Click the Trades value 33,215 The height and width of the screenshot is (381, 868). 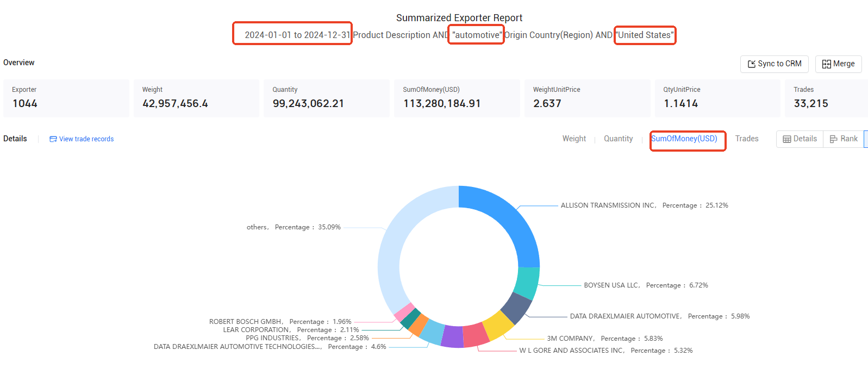pos(811,103)
